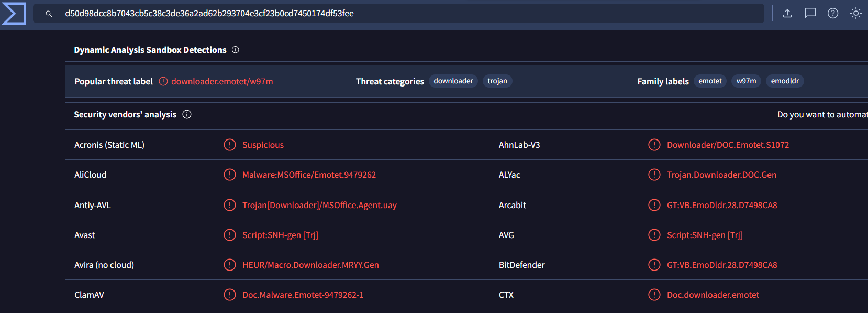Click the Doc.Malware.Emotet-9479262-1 result
This screenshot has width=868, height=313.
pos(303,295)
